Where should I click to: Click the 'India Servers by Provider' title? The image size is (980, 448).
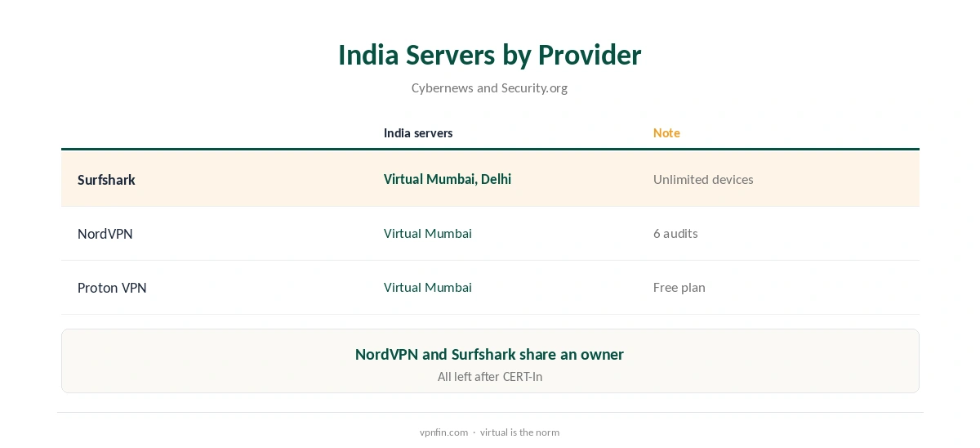click(x=489, y=55)
